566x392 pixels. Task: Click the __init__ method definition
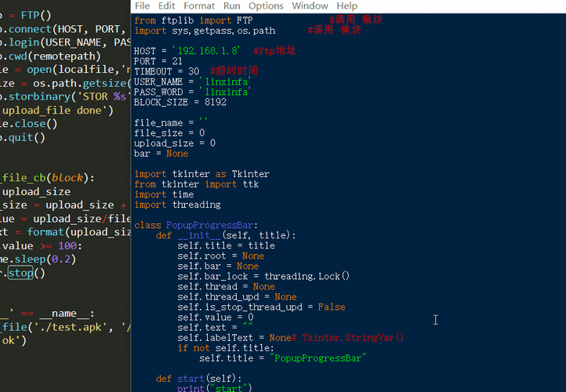pos(226,235)
